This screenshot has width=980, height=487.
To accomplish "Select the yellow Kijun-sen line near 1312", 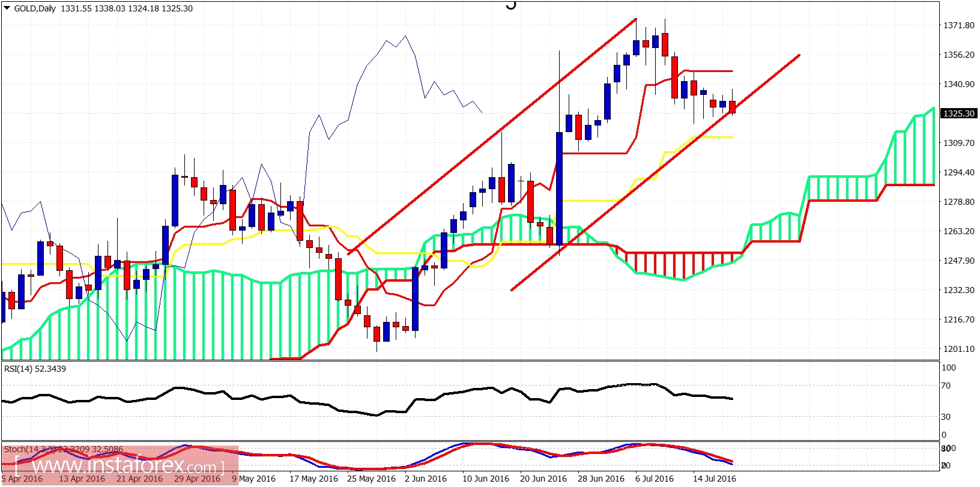I will [x=715, y=138].
